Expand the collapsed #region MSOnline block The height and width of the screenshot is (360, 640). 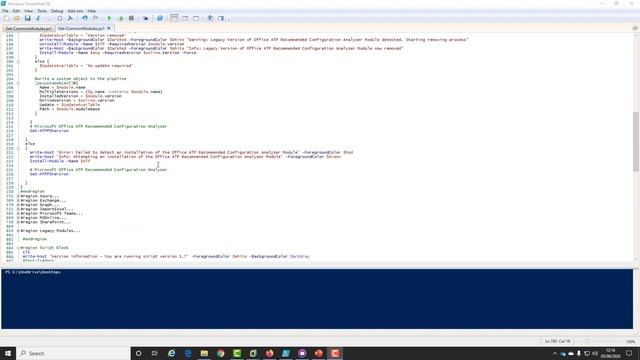(18, 218)
